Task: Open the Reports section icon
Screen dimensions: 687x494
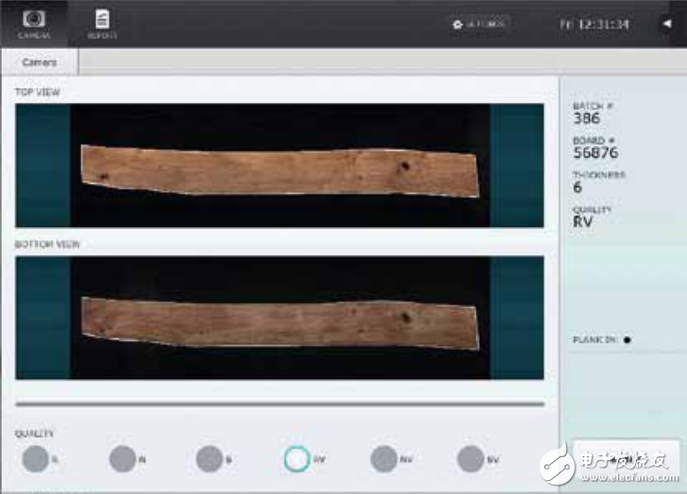Action: point(102,23)
